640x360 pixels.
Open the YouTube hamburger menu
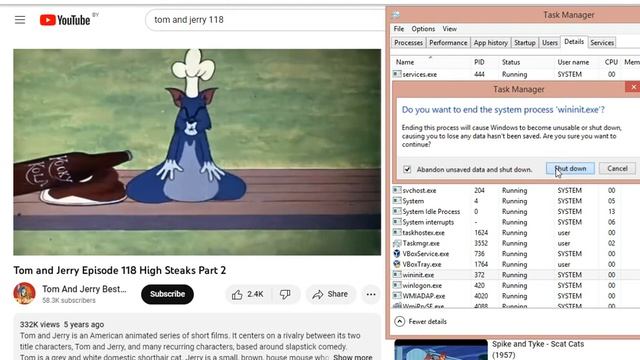coord(20,20)
